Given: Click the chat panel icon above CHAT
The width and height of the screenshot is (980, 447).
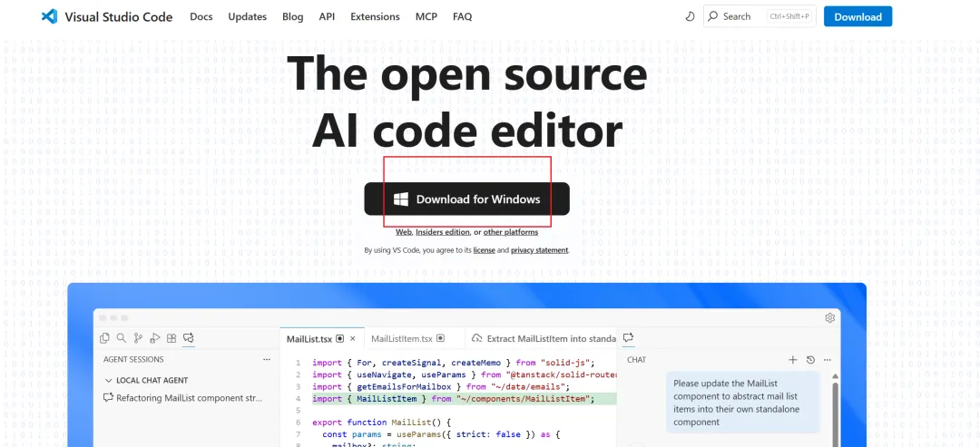Looking at the screenshot, I should 629,338.
